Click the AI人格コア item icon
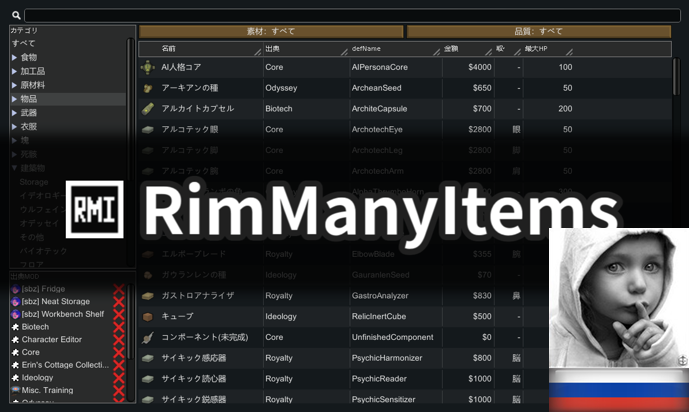 pyautogui.click(x=148, y=67)
